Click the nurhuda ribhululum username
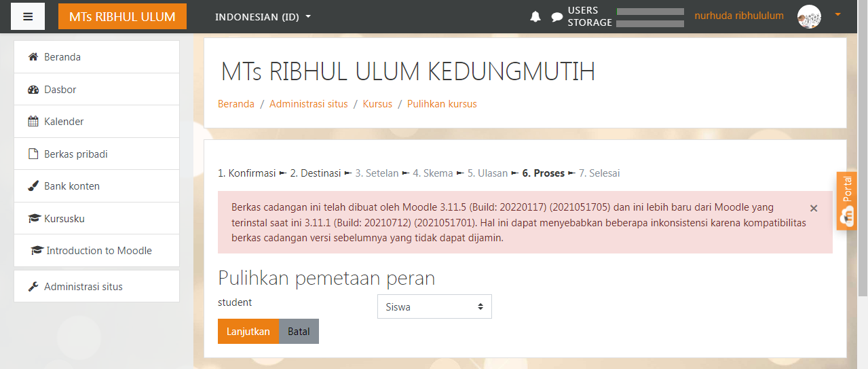868x369 pixels. click(x=739, y=16)
